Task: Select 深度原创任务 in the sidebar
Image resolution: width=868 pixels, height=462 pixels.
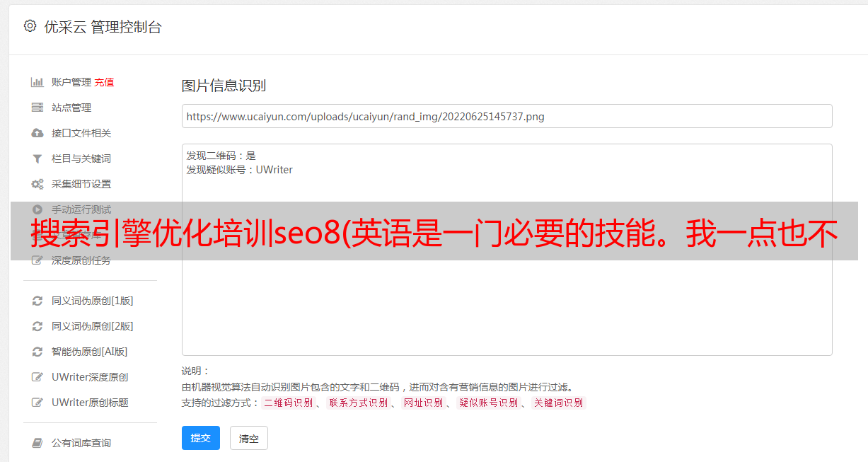Action: [x=81, y=260]
